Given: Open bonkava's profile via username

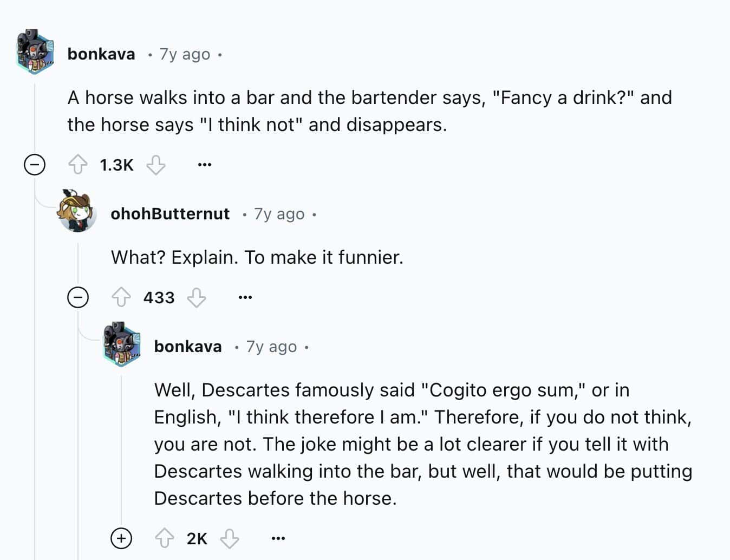Looking at the screenshot, I should point(101,54).
